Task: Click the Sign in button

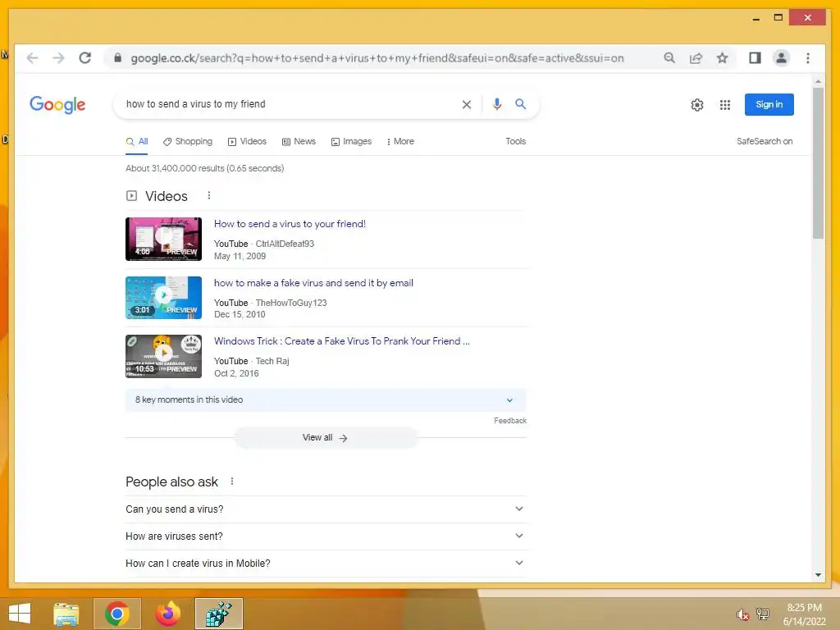Action: (769, 104)
